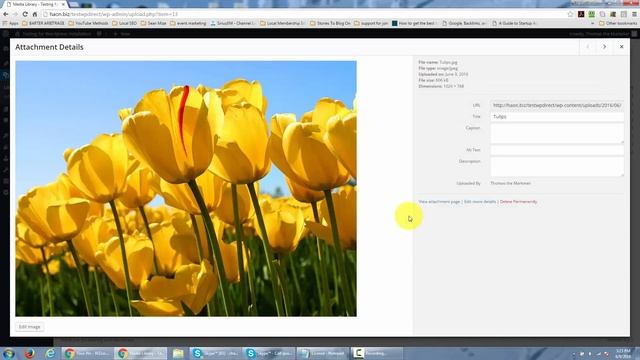Reload the page with refresh icon

click(x=25, y=14)
